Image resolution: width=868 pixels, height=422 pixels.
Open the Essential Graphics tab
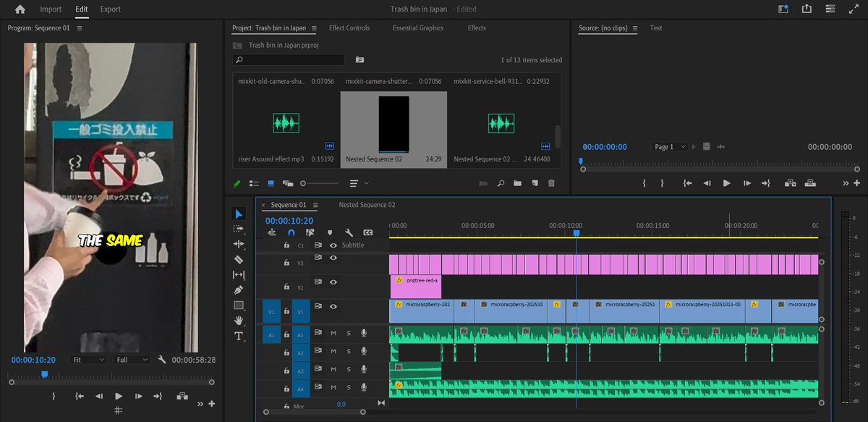tap(418, 28)
